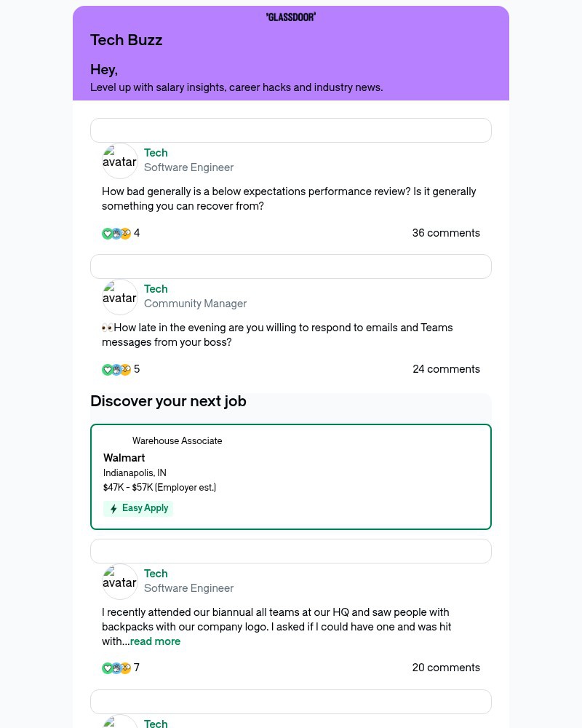
Task: View the 24 comments on the emails post
Action: point(446,369)
